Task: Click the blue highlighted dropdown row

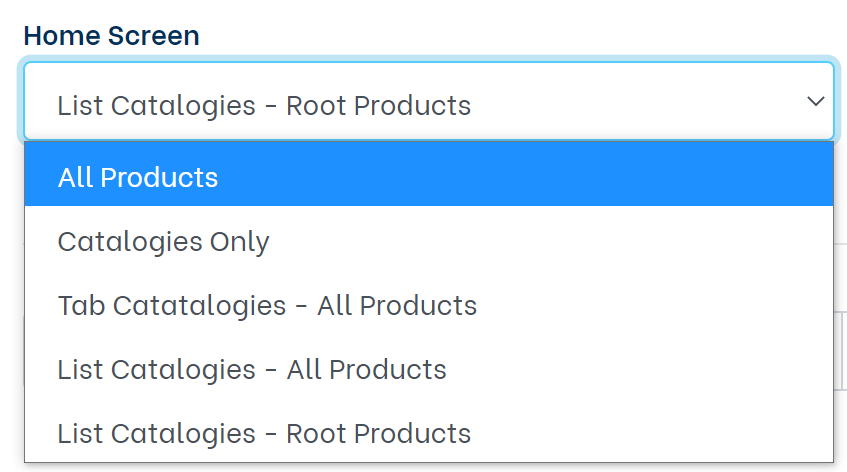Action: (428, 178)
